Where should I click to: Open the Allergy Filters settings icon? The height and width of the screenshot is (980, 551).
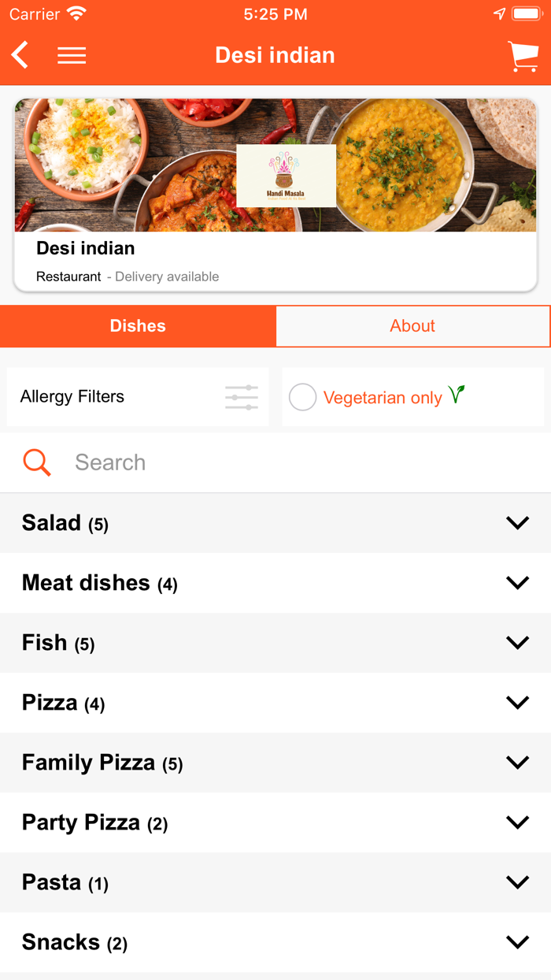(241, 397)
